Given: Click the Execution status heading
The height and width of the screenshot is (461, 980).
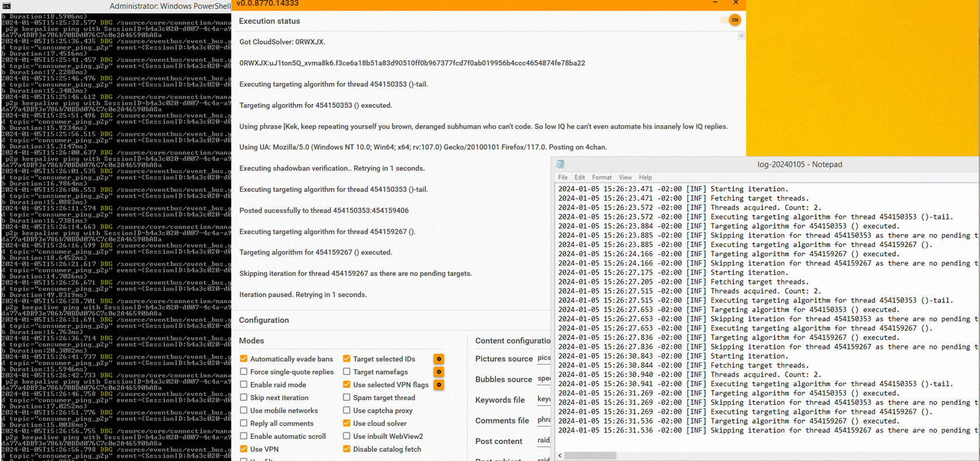Looking at the screenshot, I should tap(269, 21).
